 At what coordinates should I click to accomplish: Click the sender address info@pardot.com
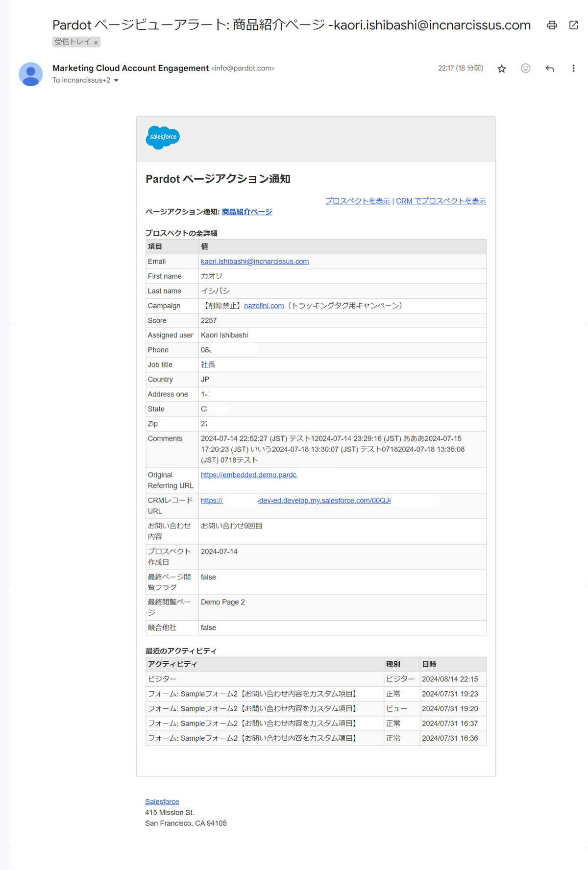(x=243, y=69)
